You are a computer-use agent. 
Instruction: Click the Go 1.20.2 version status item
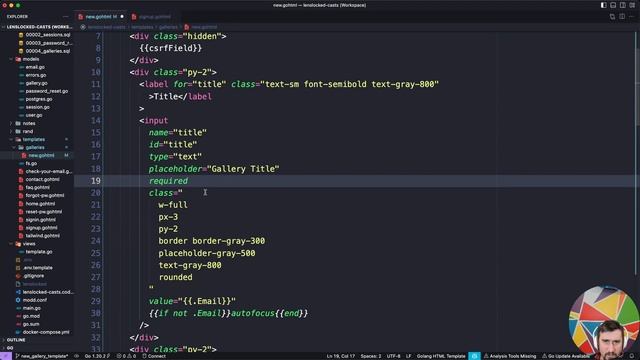click(x=97, y=356)
